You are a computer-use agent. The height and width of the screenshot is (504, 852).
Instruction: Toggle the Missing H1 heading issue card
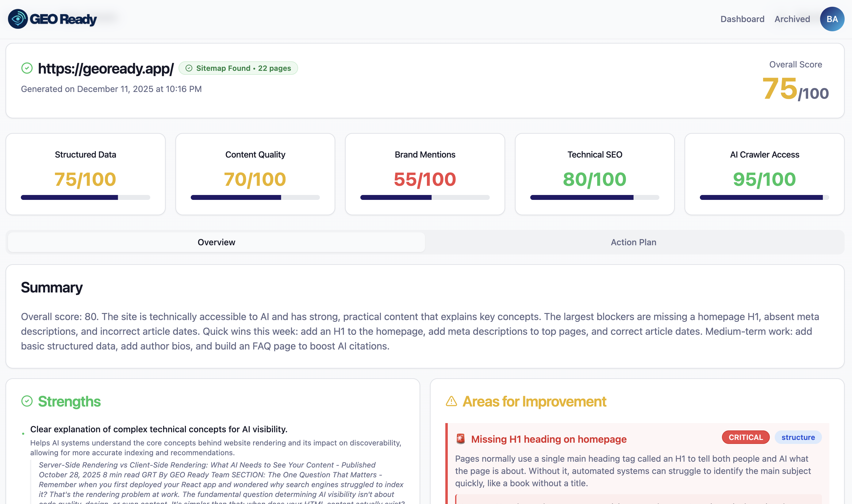tap(548, 438)
